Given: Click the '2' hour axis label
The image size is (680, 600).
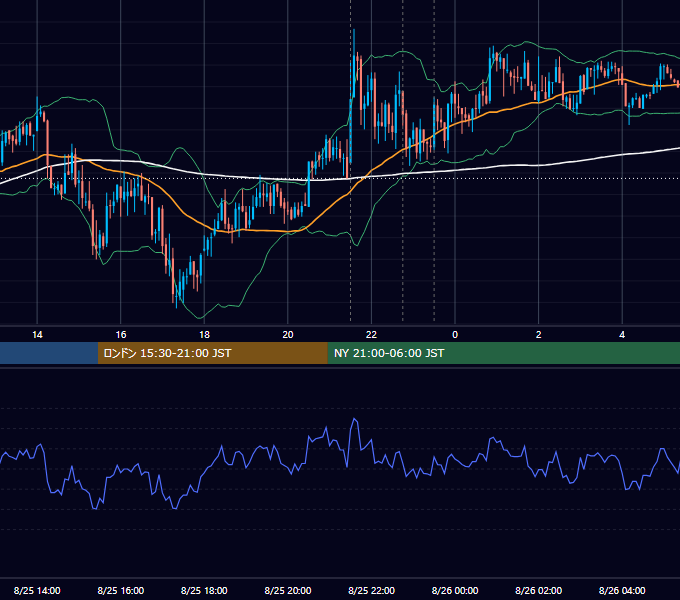Looking at the screenshot, I should (x=539, y=335).
